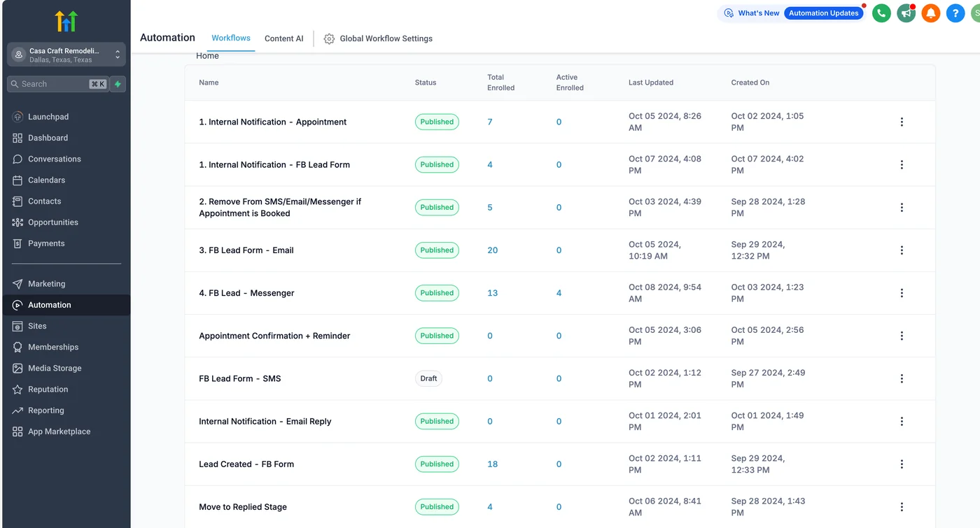Viewport: 980px width, 528px height.
Task: Open actions menu for 'FB Lead Form - SMS'
Action: pos(902,378)
